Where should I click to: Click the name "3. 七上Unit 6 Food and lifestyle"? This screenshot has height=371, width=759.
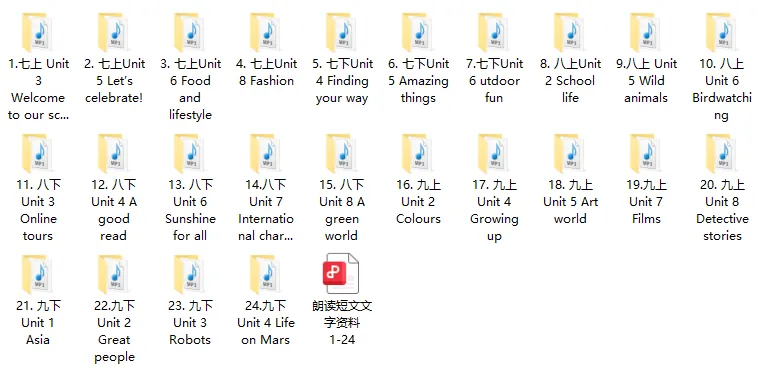190,89
